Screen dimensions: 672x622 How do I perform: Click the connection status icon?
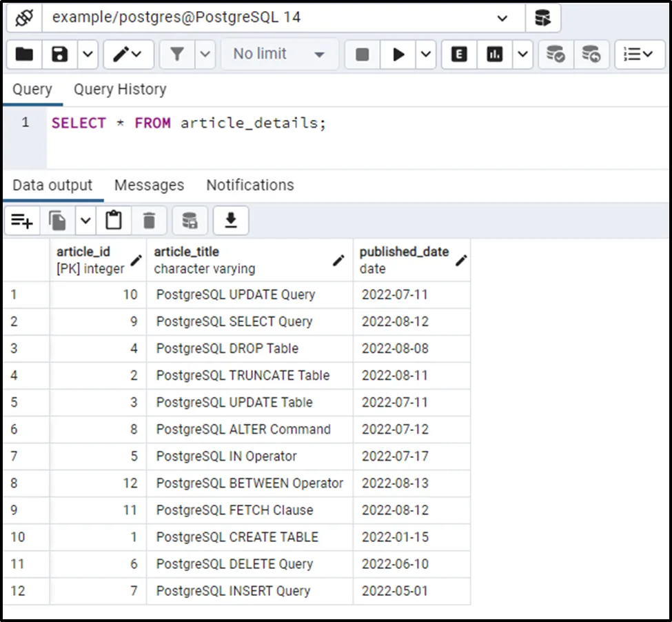(x=24, y=18)
